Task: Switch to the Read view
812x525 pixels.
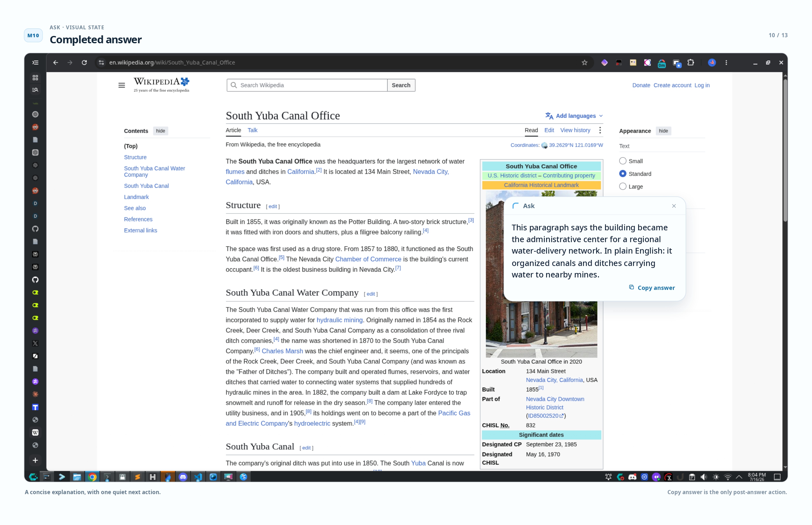Action: 531,130
